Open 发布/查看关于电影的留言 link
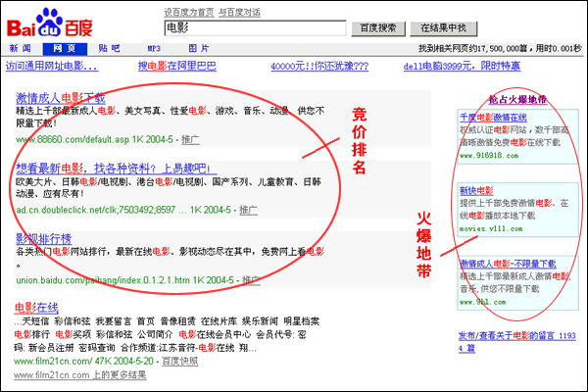 point(516,342)
